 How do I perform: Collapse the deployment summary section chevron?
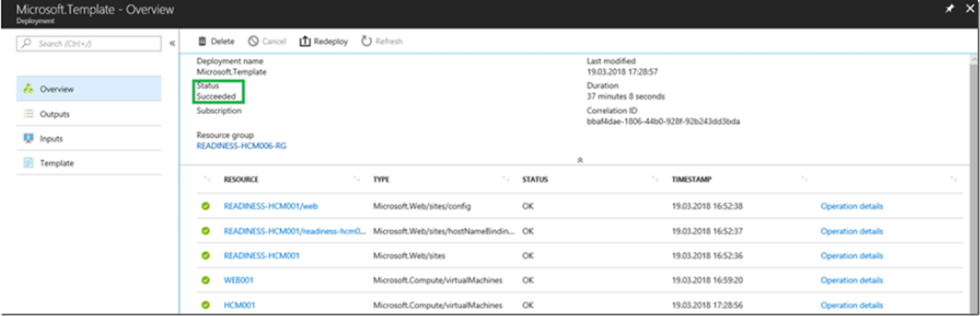coord(580,160)
